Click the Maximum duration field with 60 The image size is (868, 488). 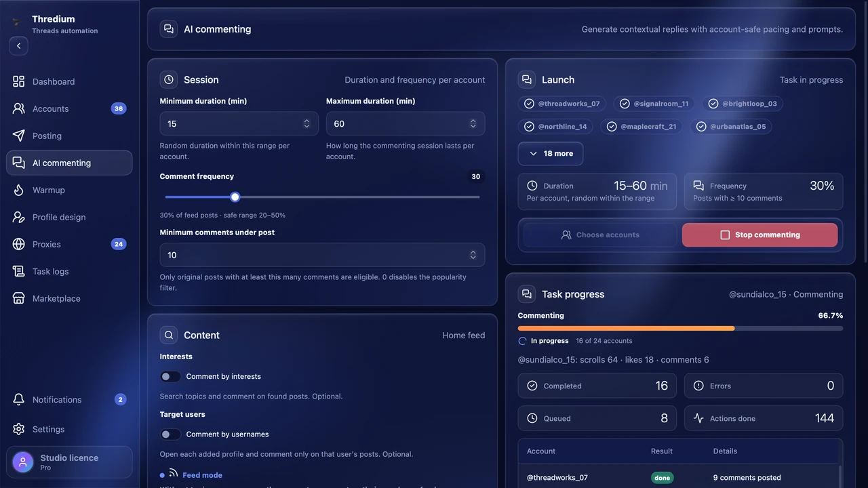(x=406, y=123)
